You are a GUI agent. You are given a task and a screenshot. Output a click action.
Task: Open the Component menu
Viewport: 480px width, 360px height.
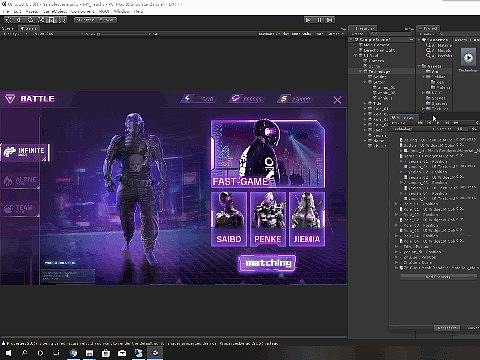(82, 11)
